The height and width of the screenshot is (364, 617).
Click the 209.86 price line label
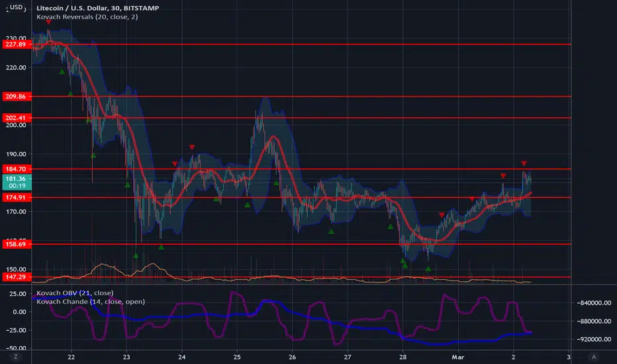[17, 97]
